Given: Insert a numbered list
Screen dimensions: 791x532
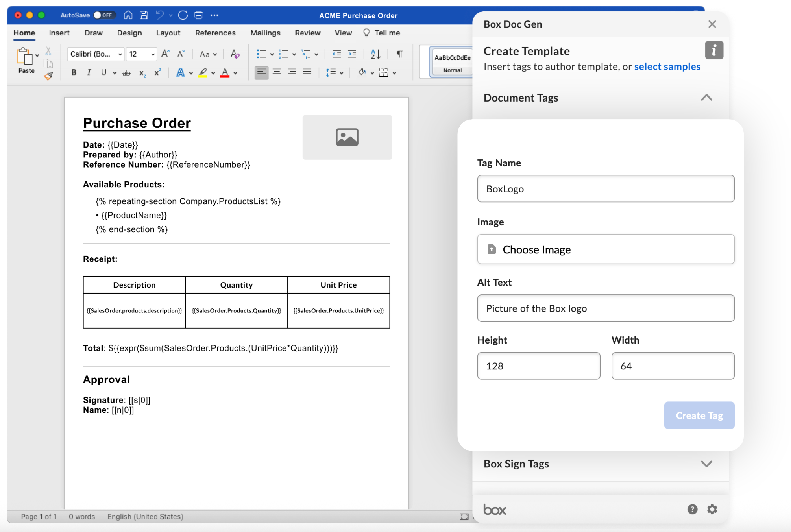Looking at the screenshot, I should [x=283, y=54].
